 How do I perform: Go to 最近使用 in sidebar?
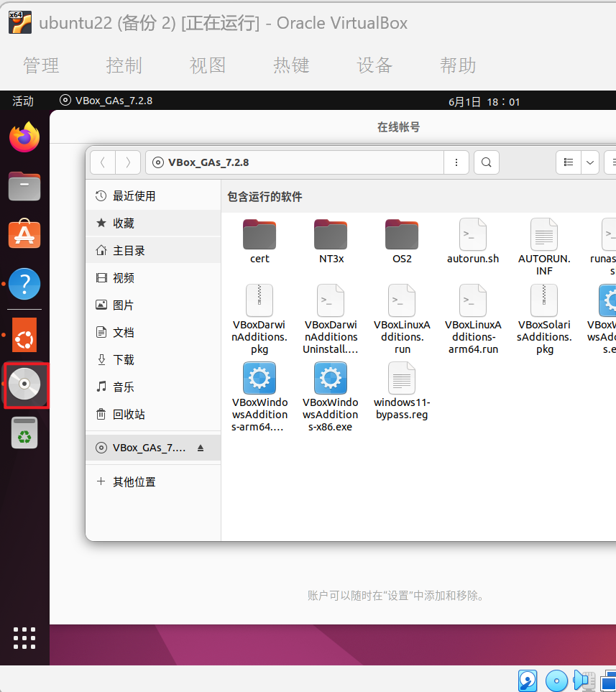coord(153,196)
